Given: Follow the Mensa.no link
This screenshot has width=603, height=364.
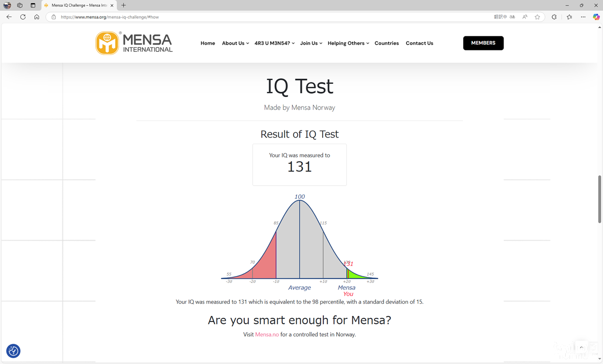Looking at the screenshot, I should click(x=267, y=335).
